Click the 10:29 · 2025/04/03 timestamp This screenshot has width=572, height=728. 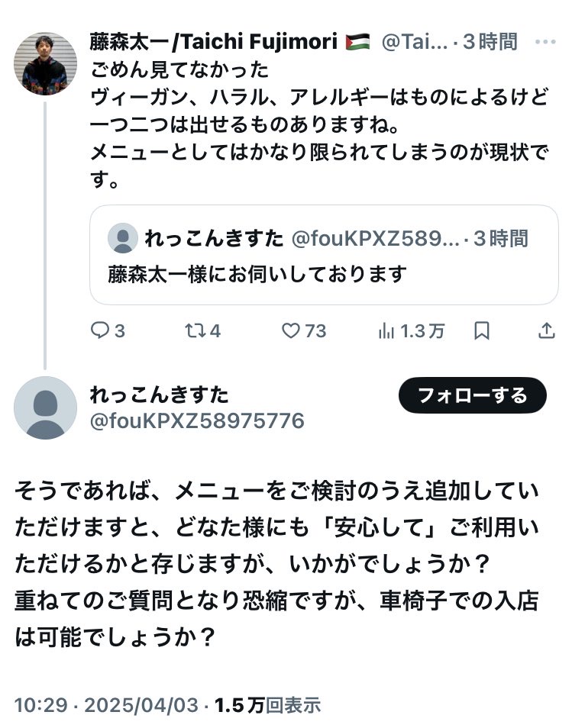pos(106,704)
